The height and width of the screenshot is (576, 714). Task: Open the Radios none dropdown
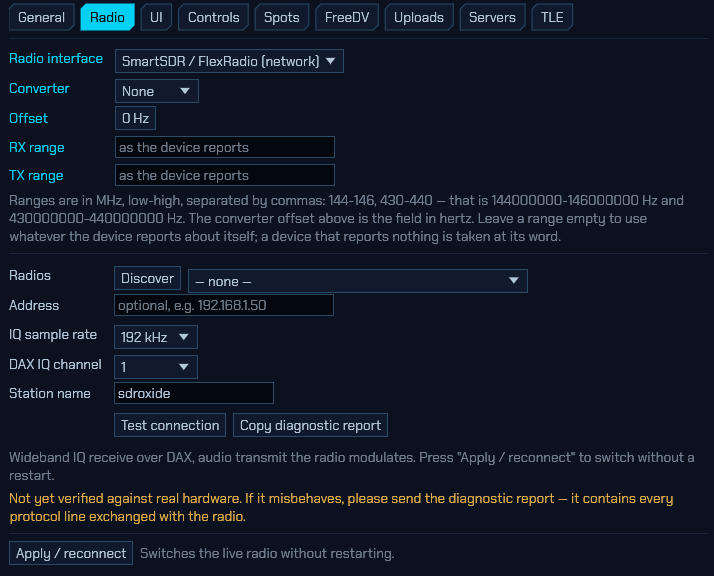357,281
